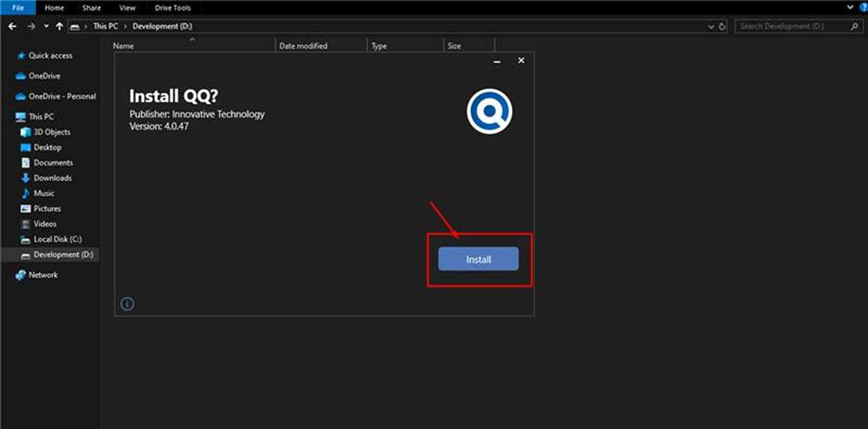Open 3D Objects folder in sidebar
868x429 pixels.
click(52, 132)
